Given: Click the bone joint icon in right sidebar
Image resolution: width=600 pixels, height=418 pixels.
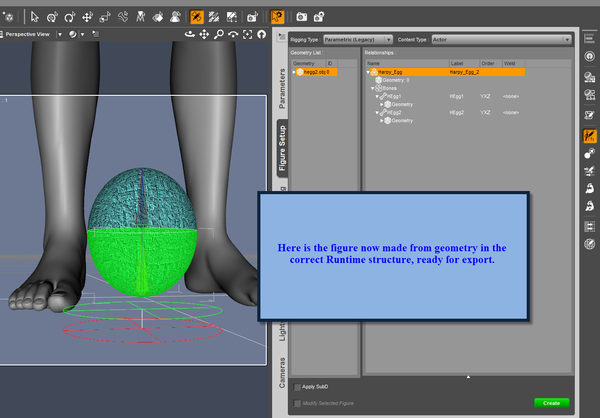Looking at the screenshot, I should pyautogui.click(x=590, y=153).
